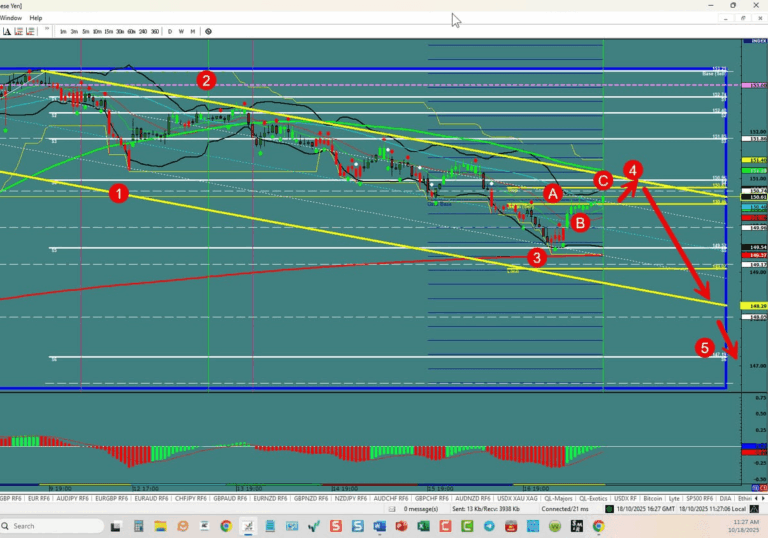Open Task View from the taskbar
This screenshot has height=538, width=768.
(x=115, y=527)
